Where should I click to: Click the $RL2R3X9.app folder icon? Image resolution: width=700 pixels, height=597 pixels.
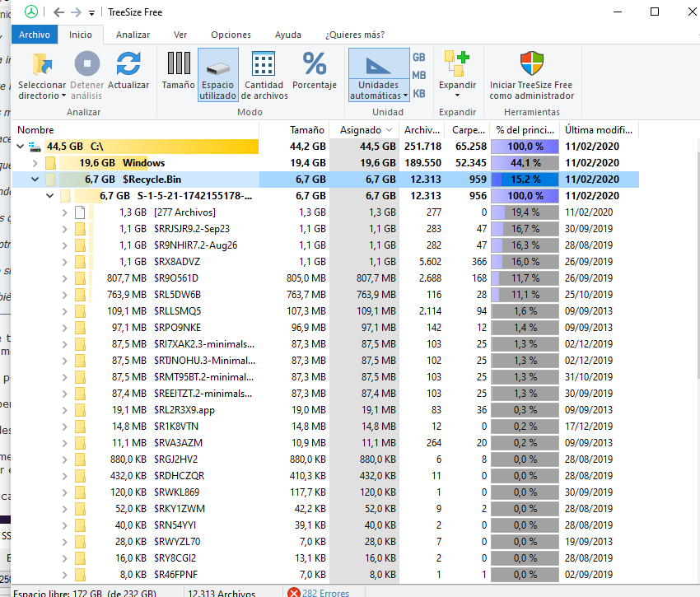[x=81, y=410]
